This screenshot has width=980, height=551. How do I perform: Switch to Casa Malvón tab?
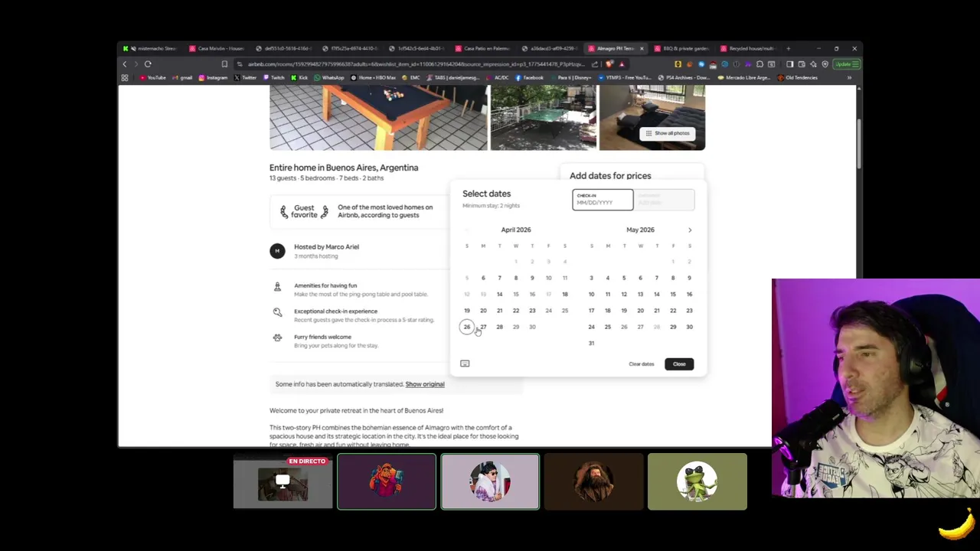[x=217, y=48]
